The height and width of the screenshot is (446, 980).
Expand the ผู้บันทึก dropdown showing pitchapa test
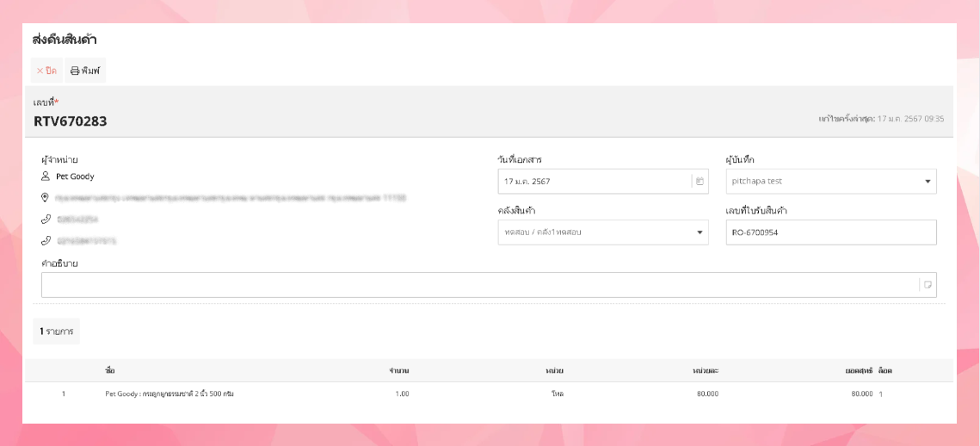[x=927, y=182]
